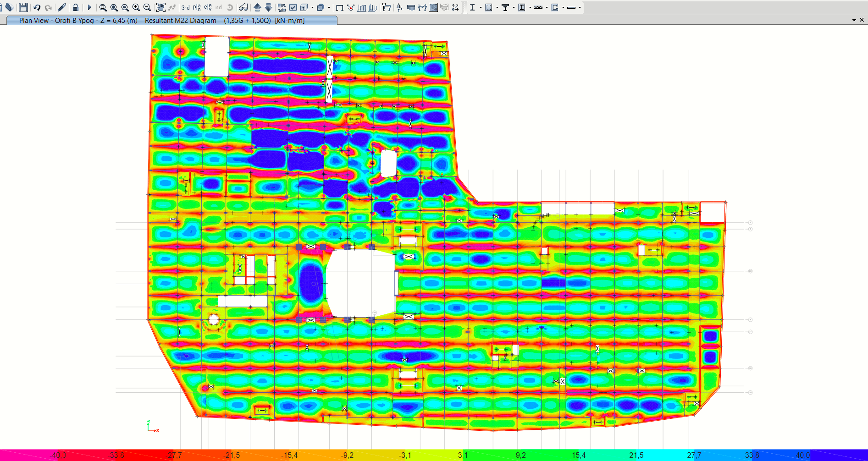Move up one story in list
868x461 pixels.
tap(257, 7)
